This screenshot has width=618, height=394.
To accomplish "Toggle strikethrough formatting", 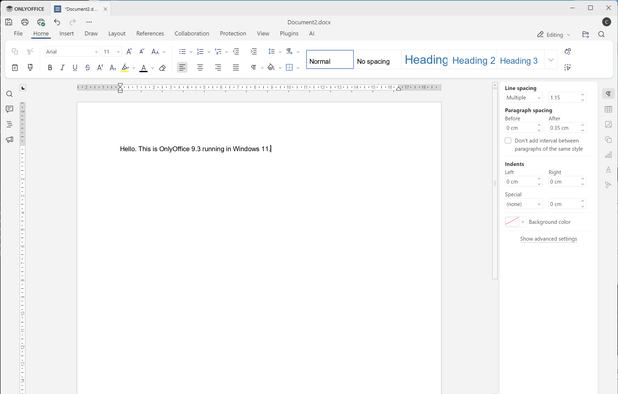I will tap(87, 68).
